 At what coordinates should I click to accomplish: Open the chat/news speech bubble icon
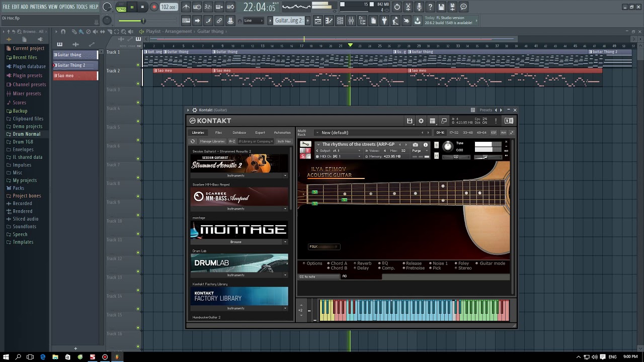(x=463, y=7)
